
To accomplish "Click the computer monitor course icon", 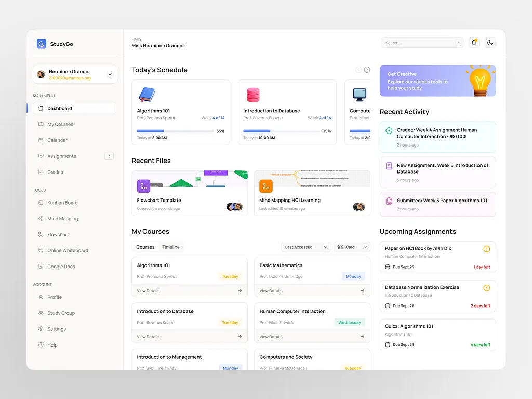I will click(360, 95).
